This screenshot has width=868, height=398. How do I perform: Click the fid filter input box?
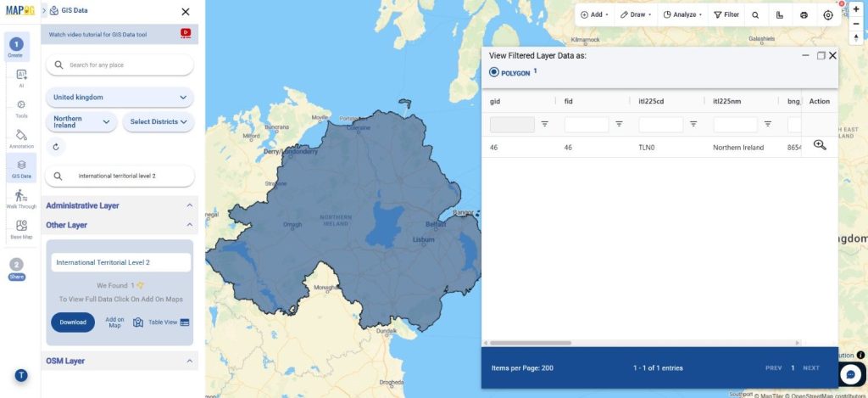tap(587, 124)
